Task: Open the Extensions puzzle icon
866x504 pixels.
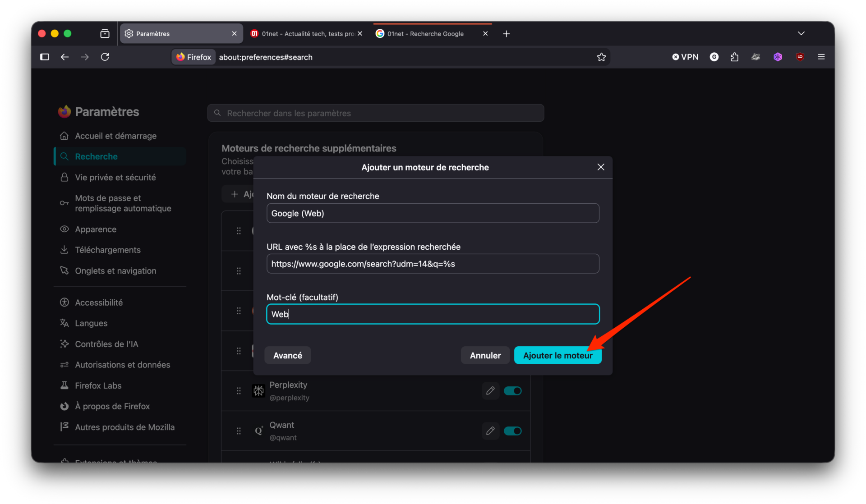Action: (735, 57)
